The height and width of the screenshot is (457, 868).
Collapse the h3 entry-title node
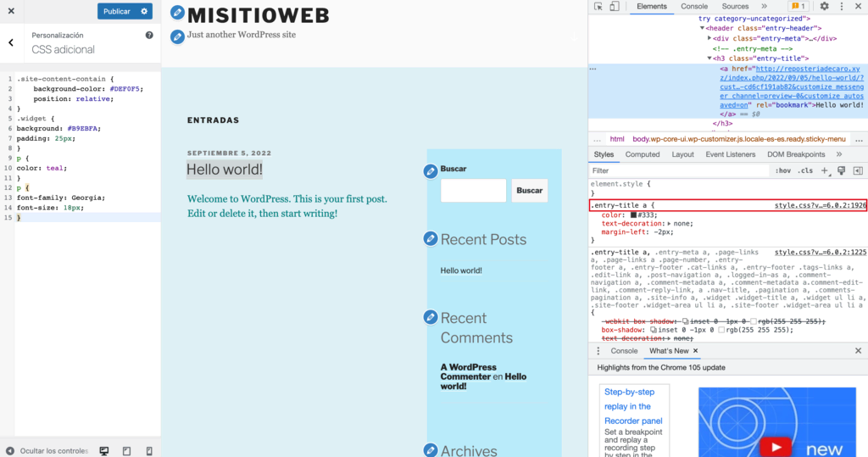709,59
